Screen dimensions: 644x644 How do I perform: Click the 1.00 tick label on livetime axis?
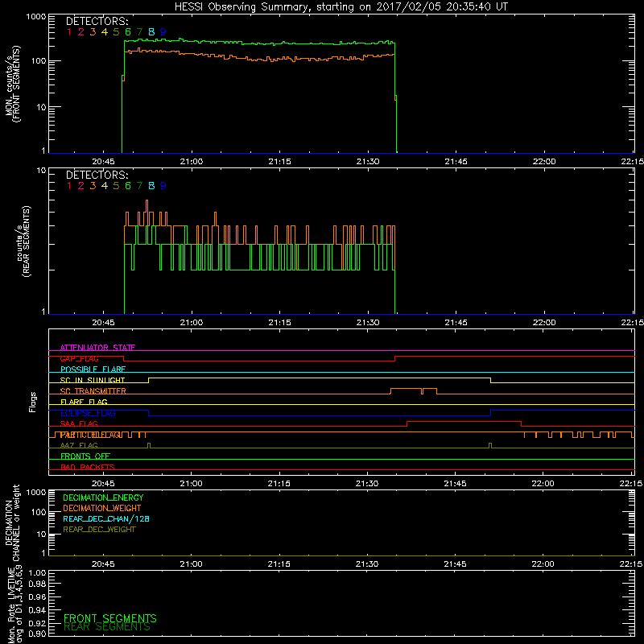click(x=37, y=573)
